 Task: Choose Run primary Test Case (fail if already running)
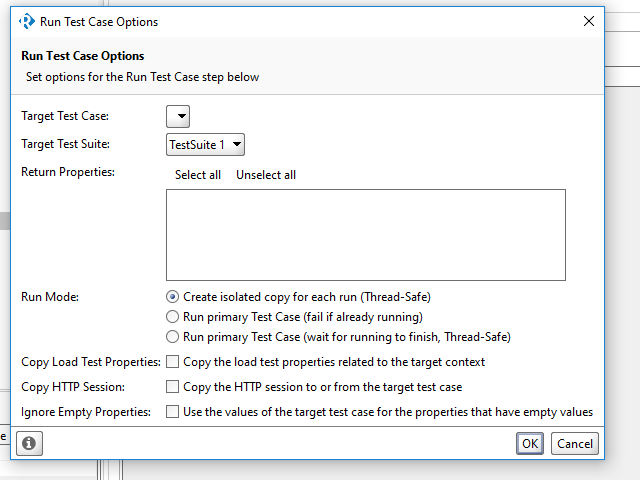(173, 317)
